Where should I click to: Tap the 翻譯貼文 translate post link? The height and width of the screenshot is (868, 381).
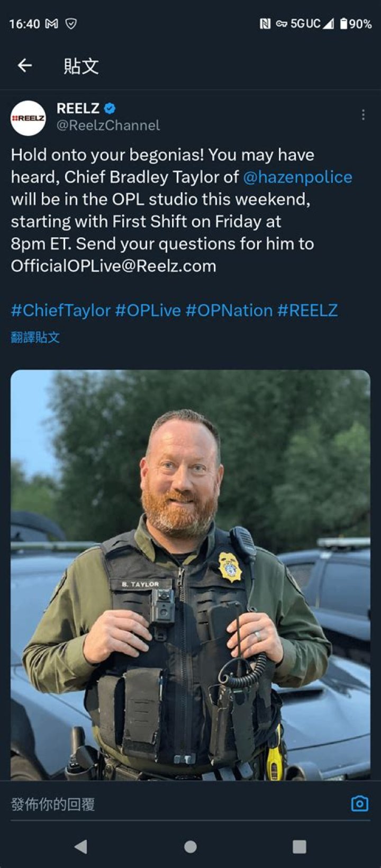point(35,337)
